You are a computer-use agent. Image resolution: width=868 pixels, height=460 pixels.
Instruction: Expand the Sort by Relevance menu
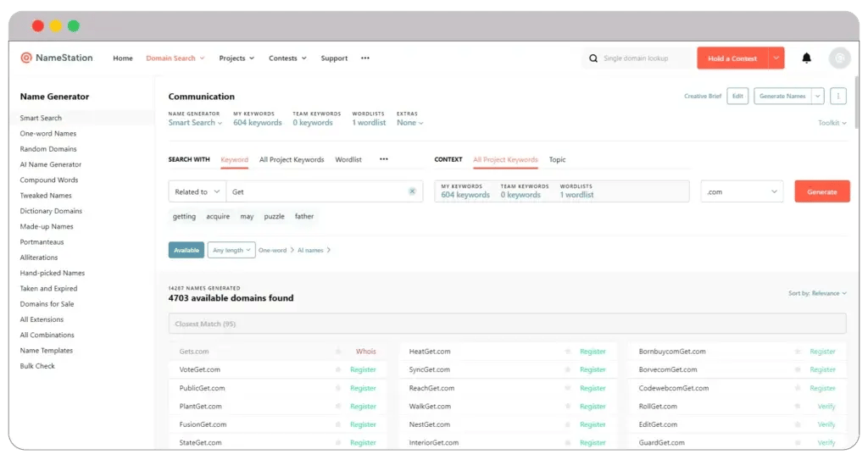[x=816, y=293]
